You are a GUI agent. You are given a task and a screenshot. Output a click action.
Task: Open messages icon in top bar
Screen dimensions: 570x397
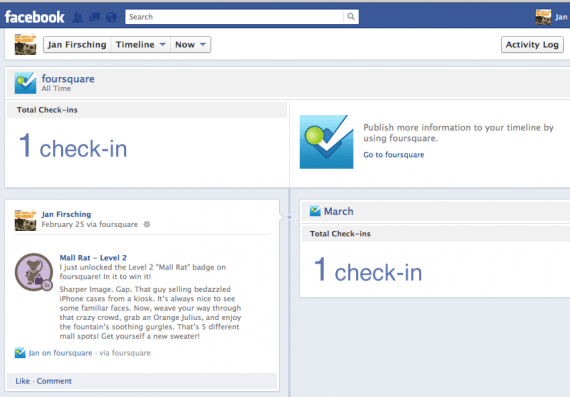pos(95,17)
